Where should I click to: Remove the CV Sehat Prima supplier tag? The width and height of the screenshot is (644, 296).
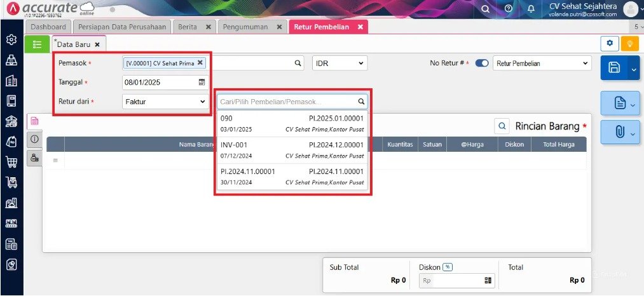click(200, 62)
